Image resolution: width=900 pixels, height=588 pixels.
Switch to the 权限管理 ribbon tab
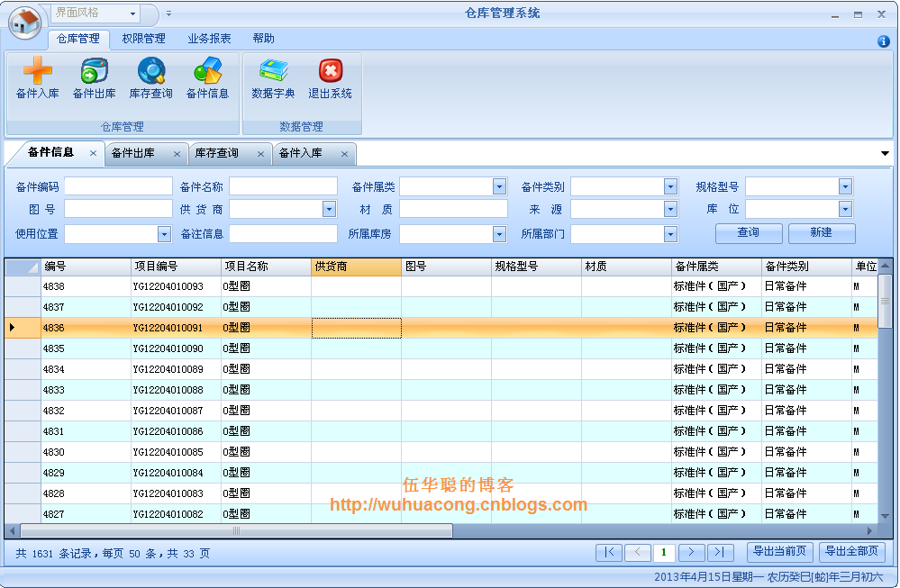pyautogui.click(x=143, y=39)
